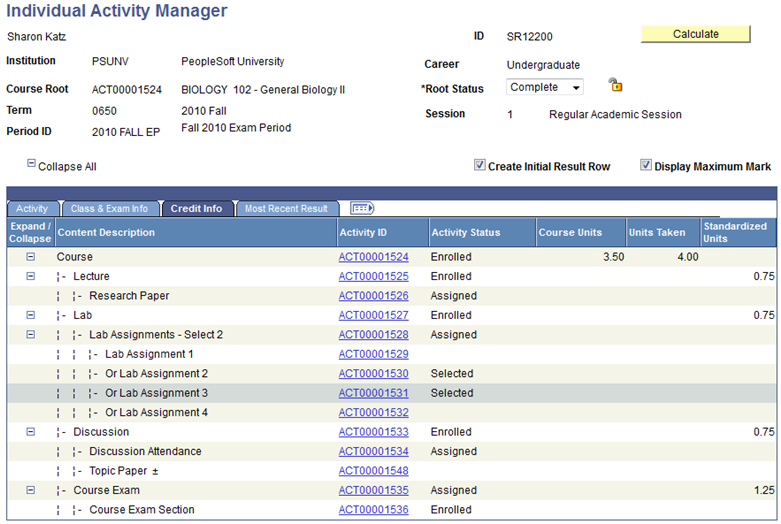The height and width of the screenshot is (524, 781).
Task: Click the Activity Status column header
Action: tap(482, 233)
